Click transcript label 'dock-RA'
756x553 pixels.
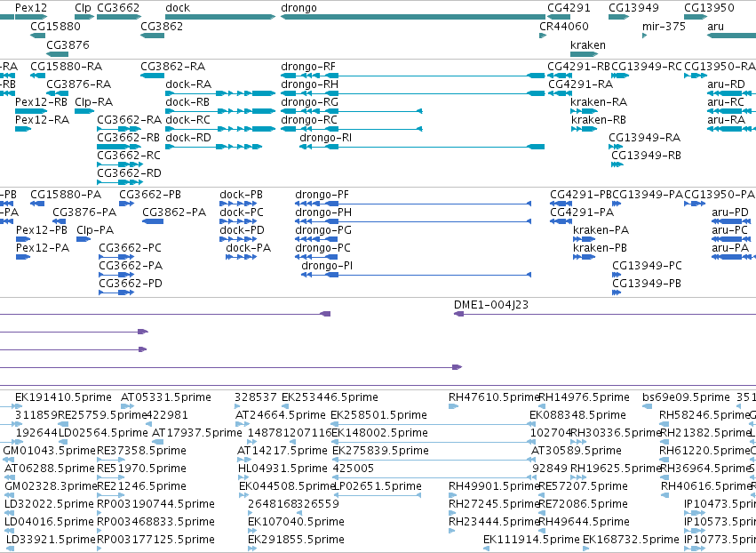(188, 84)
